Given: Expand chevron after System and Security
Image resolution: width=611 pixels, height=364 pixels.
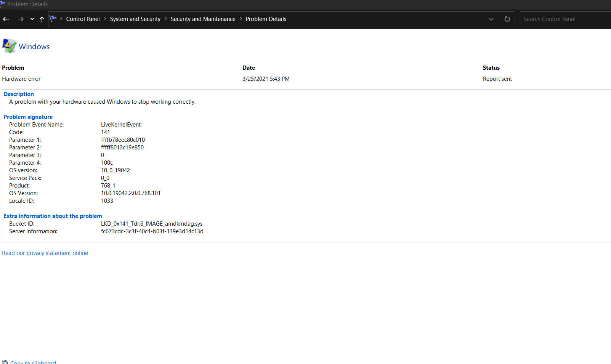Looking at the screenshot, I should tap(166, 19).
